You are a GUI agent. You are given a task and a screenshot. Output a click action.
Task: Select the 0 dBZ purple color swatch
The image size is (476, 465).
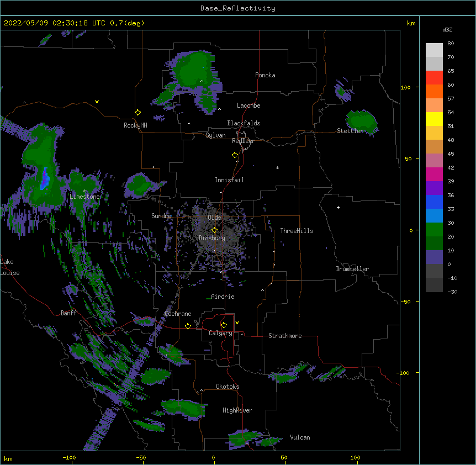pyautogui.click(x=434, y=257)
